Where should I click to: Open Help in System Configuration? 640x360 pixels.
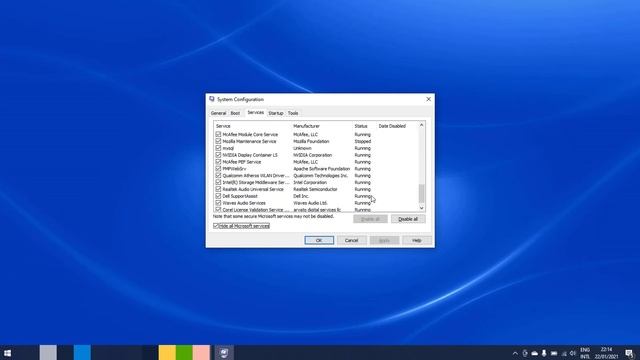pyautogui.click(x=416, y=240)
